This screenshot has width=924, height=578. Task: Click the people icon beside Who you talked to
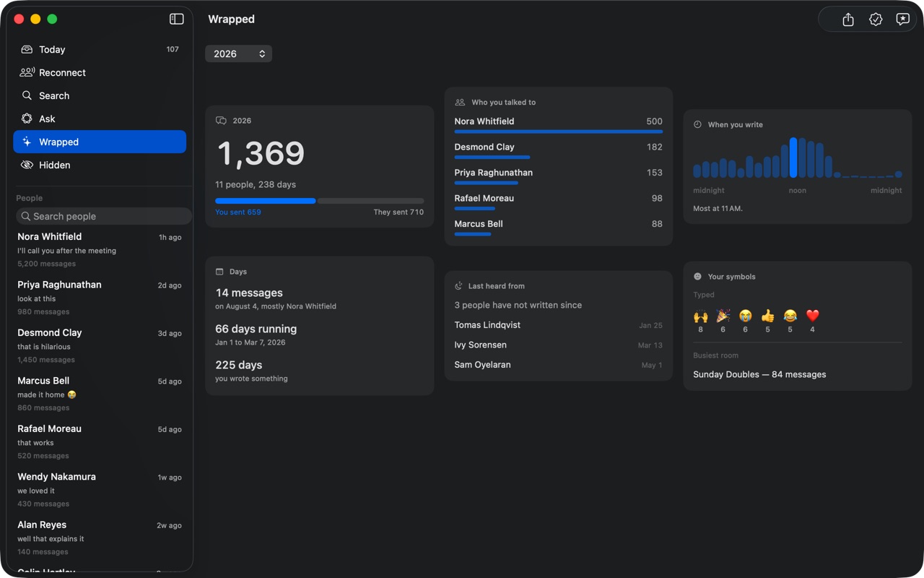[x=460, y=103]
